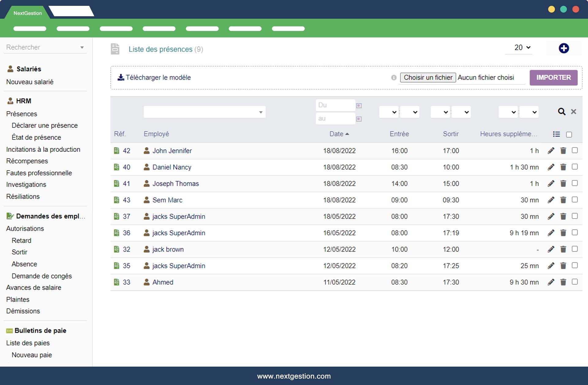Open the document icon for ref 43
The height and width of the screenshot is (385, 588).
pyautogui.click(x=116, y=200)
